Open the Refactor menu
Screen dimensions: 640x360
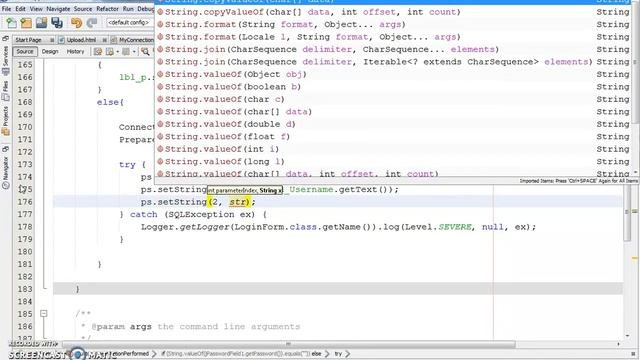(x=107, y=9)
